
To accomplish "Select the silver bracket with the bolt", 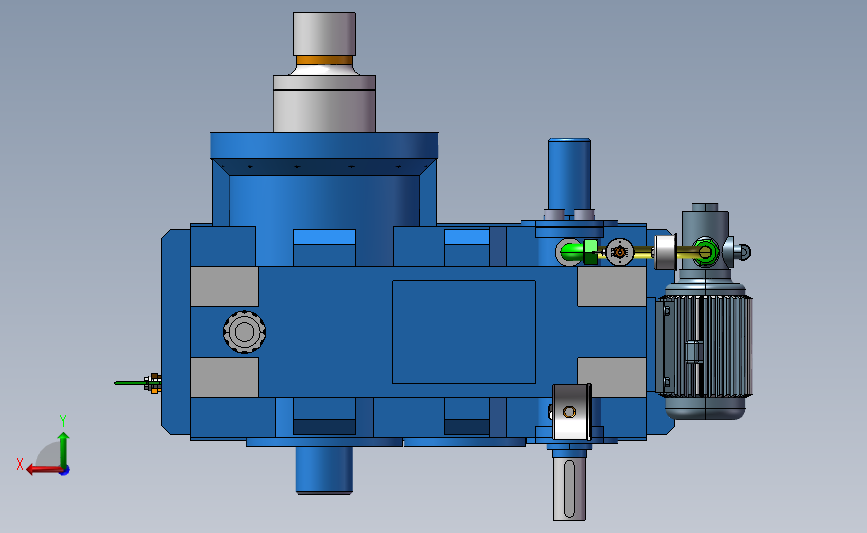I will click(x=572, y=412).
